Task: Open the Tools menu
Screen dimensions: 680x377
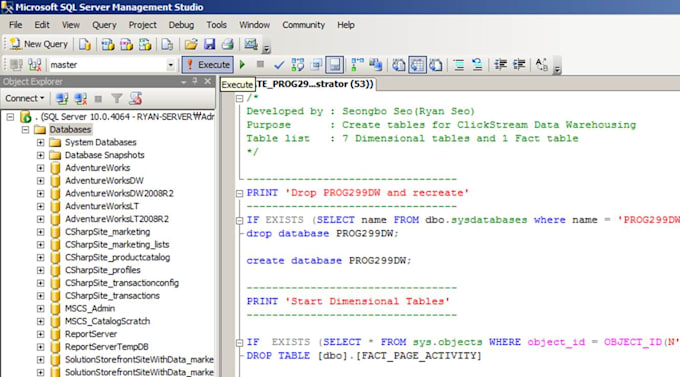Action: (x=216, y=25)
